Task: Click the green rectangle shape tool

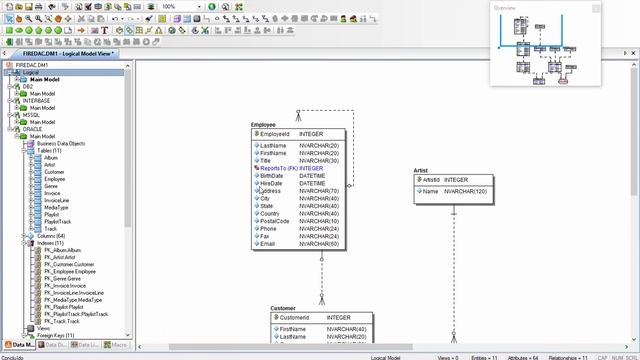Action: [x=9, y=30]
